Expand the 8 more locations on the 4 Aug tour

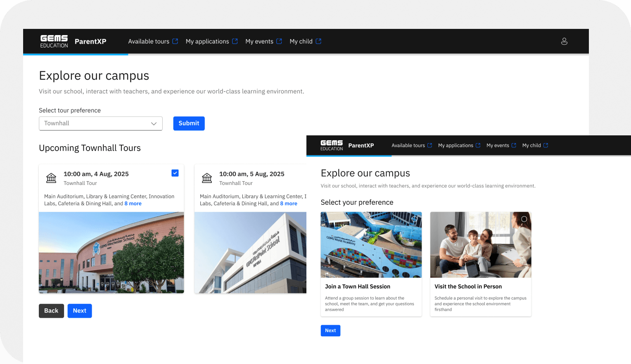133,203
